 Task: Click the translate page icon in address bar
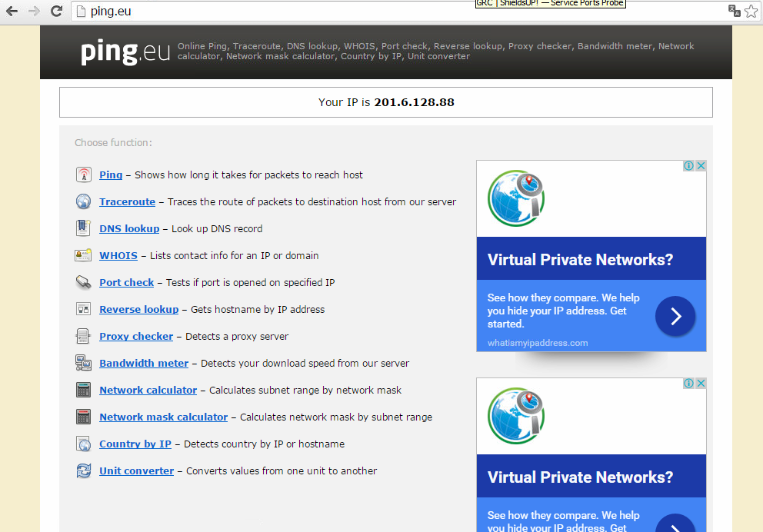click(734, 11)
